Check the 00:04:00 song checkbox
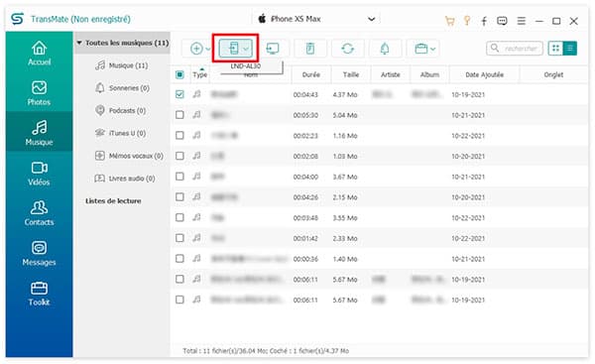Screen dimensions: 595x364 click(179, 177)
